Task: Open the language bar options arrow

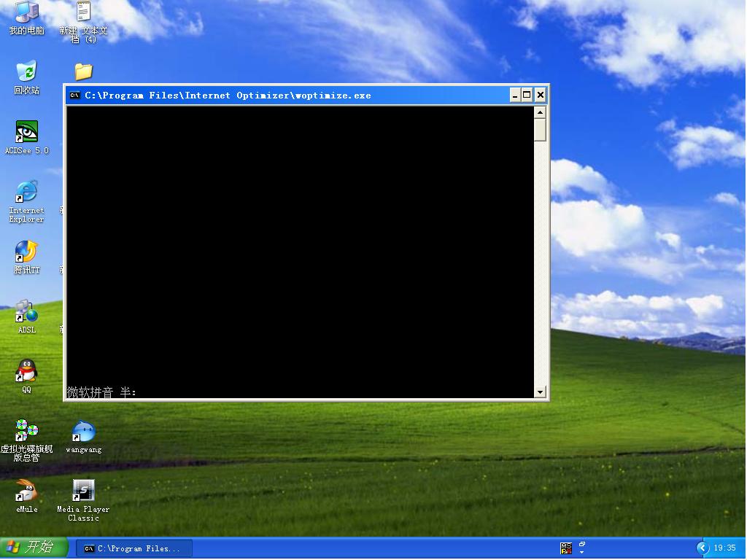Action: click(581, 553)
